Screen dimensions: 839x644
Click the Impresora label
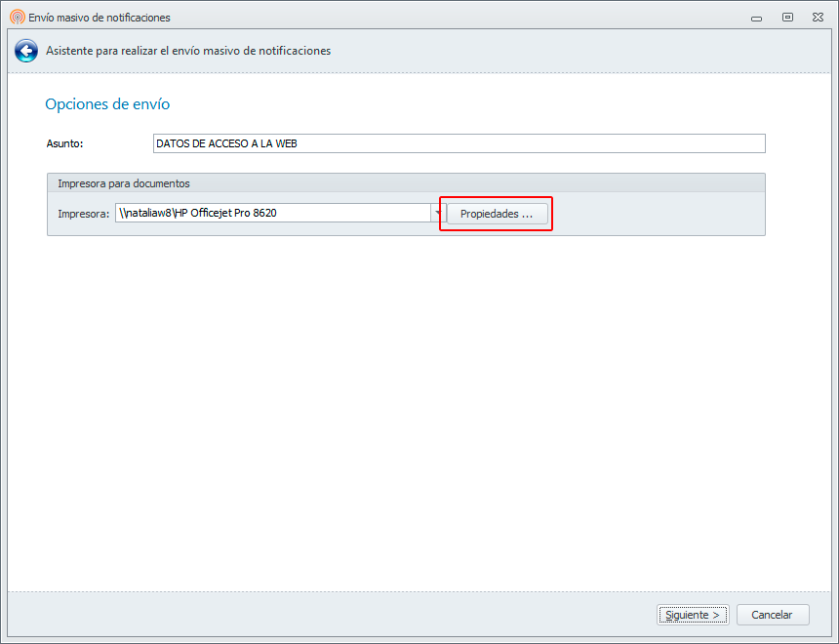pos(84,214)
